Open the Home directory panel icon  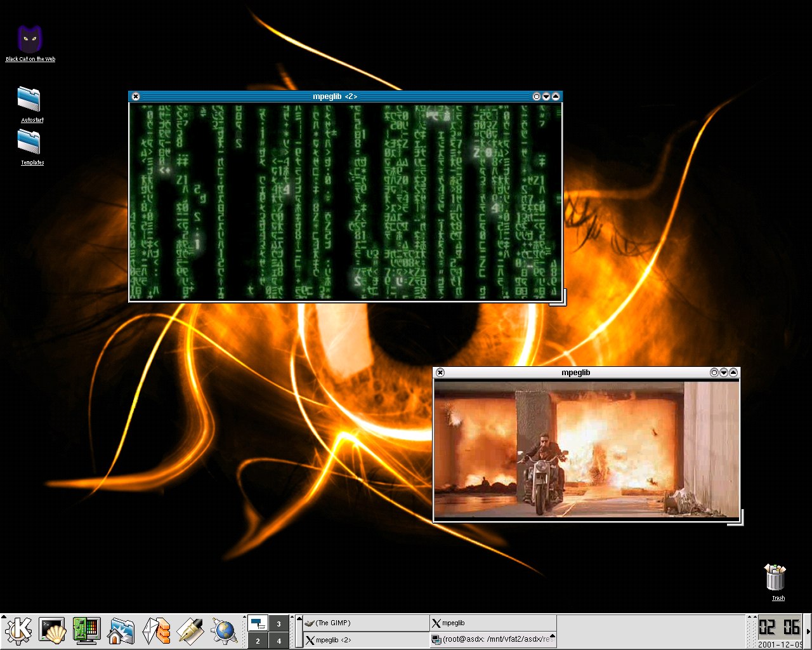click(121, 630)
